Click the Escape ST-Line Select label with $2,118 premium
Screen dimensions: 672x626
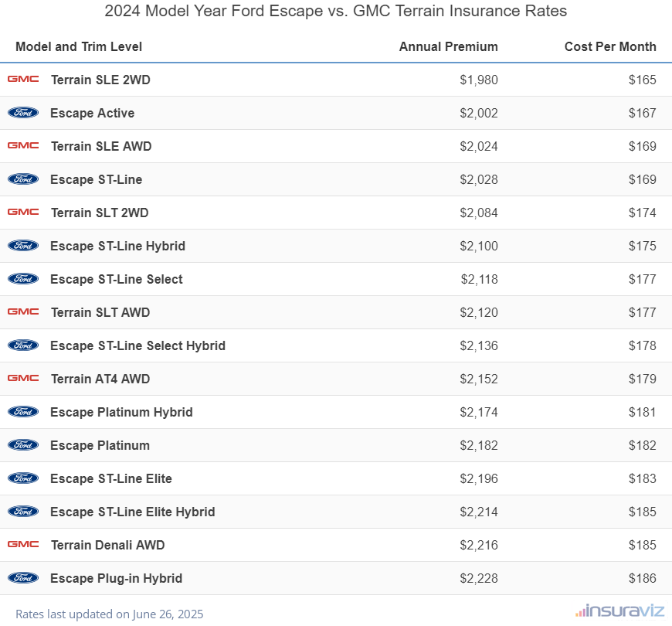pyautogui.click(x=117, y=279)
